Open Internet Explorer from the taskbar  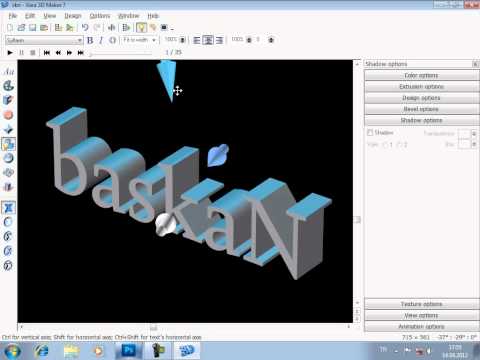coord(42,351)
